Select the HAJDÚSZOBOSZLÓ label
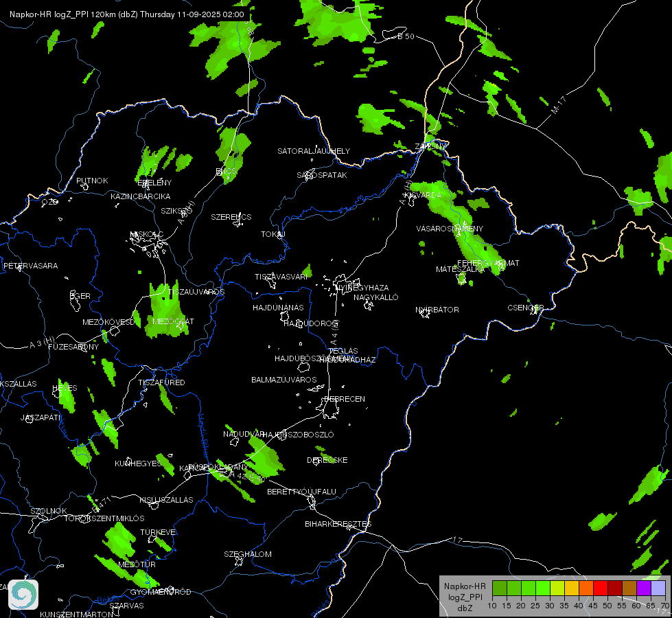 click(297, 435)
